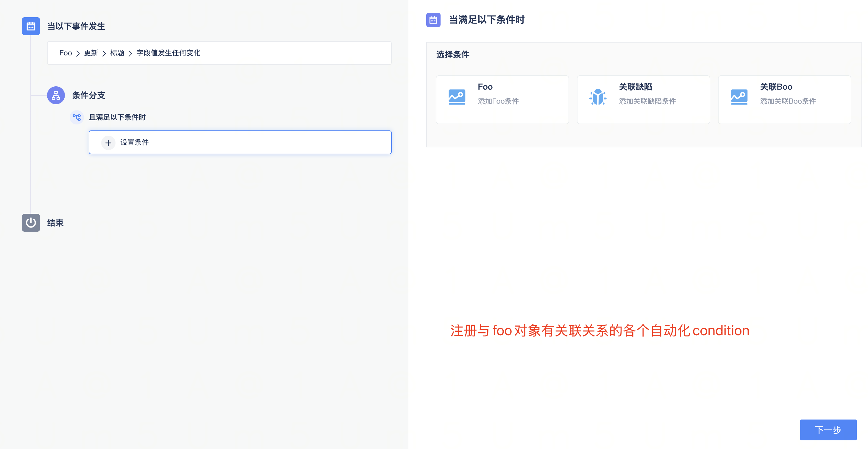The width and height of the screenshot is (868, 449).
Task: Click the calendar icon beside 当以下事件发生
Action: (x=31, y=26)
